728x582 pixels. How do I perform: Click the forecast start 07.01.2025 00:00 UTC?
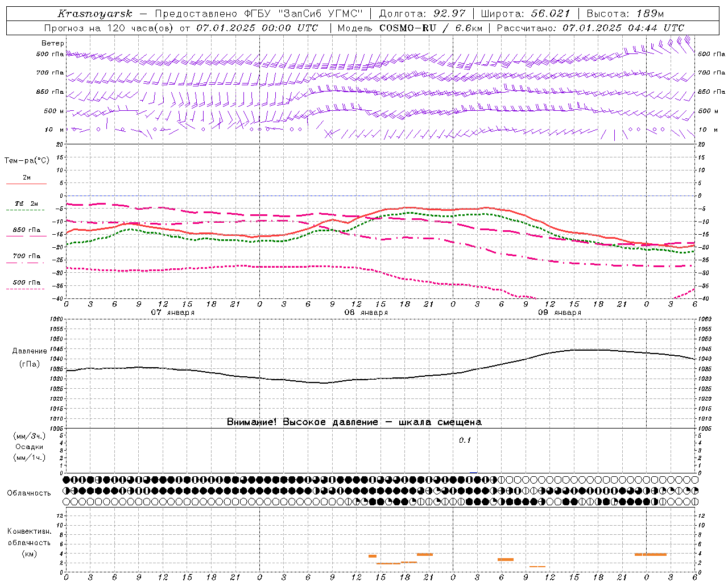(257, 28)
